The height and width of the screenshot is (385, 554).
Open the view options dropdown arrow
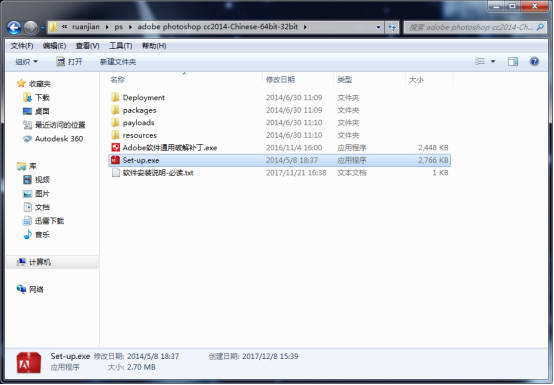[x=493, y=61]
